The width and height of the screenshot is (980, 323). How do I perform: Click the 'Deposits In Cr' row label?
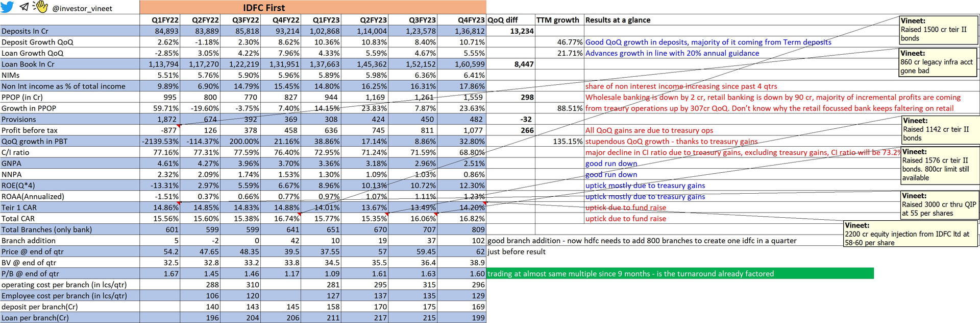click(25, 31)
